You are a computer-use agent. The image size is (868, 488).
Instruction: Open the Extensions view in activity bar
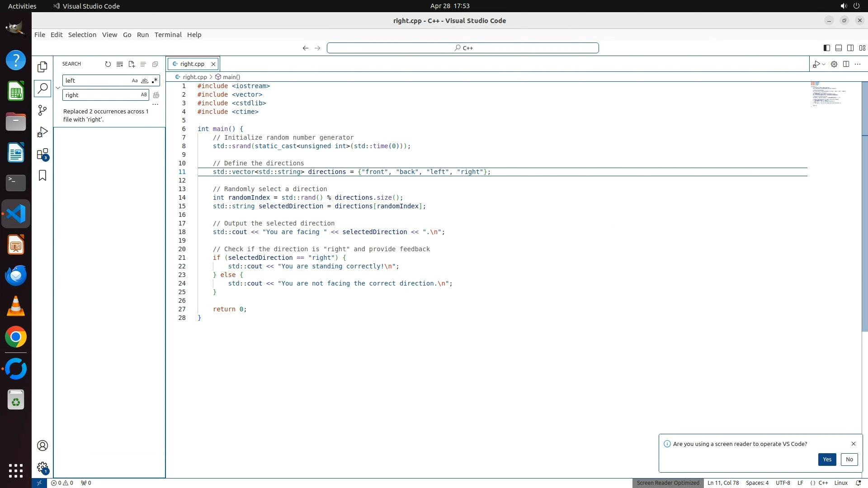42,154
